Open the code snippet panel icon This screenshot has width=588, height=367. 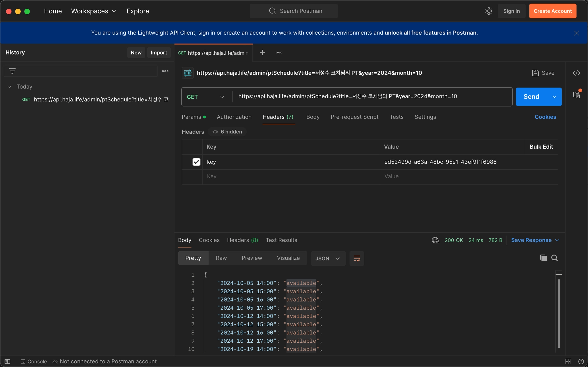coord(576,73)
